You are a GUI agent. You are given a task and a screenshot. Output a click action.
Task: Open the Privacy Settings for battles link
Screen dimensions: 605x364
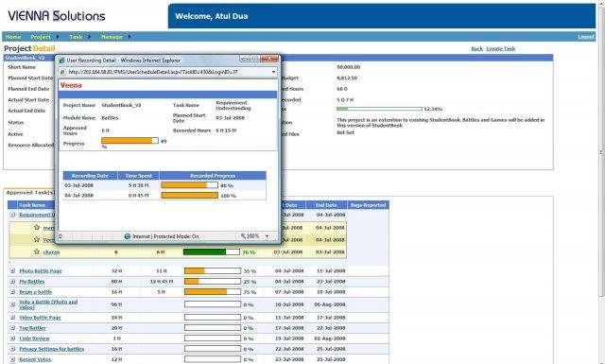click(x=52, y=349)
